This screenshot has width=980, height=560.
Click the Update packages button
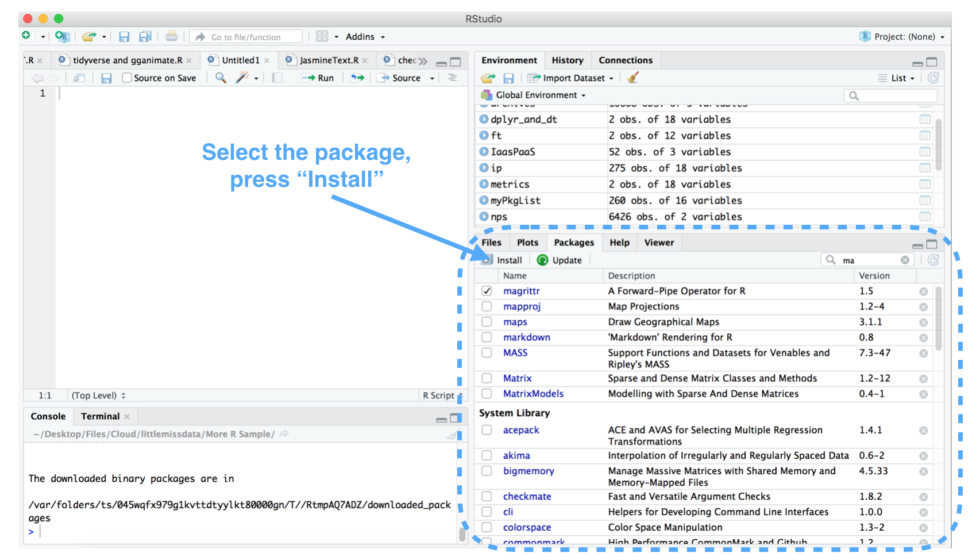pos(559,260)
